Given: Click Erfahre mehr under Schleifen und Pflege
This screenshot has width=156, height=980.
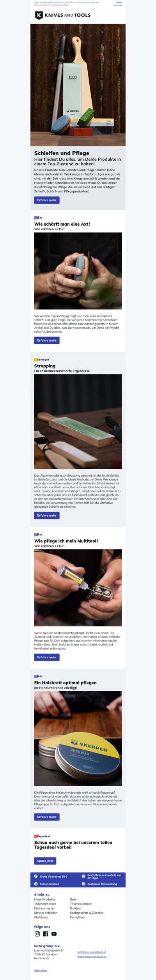Looking at the screenshot, I should tap(47, 200).
